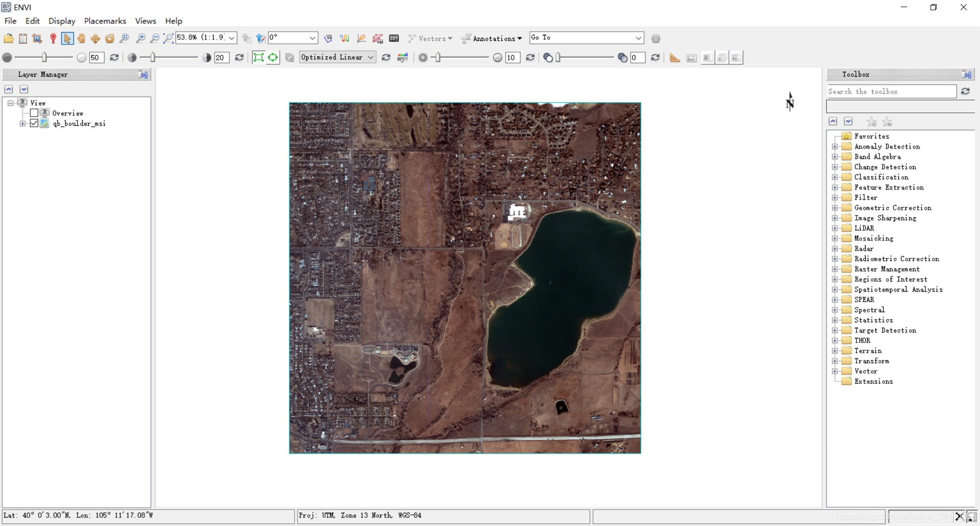The width and height of the screenshot is (980, 526).
Task: Open the File menu
Action: (10, 21)
